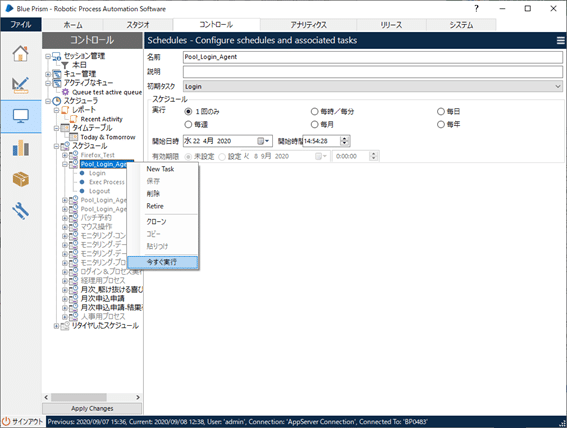Click the サインアウト sign-out label

pos(28,421)
